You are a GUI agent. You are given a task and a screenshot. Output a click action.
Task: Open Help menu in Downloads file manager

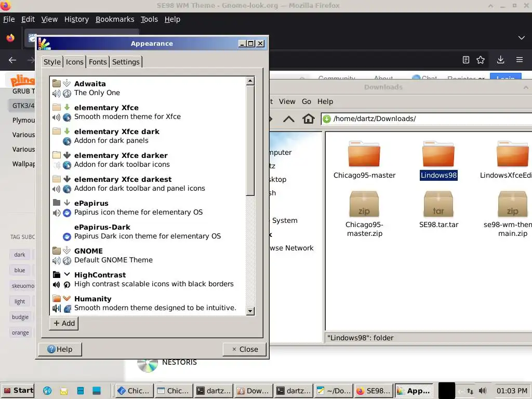pos(325,101)
